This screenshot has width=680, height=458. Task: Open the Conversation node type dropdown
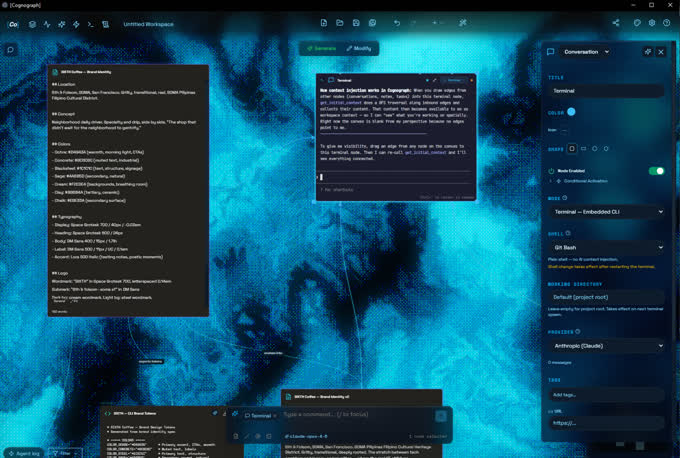[586, 52]
